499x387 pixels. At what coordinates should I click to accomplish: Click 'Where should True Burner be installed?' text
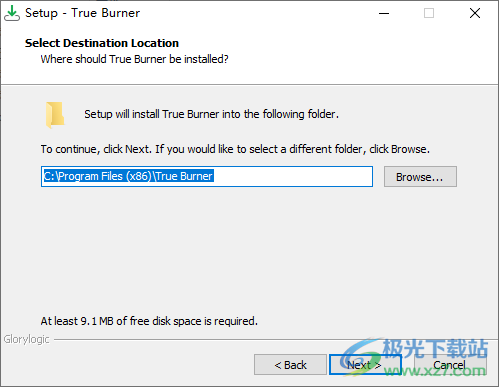point(134,59)
